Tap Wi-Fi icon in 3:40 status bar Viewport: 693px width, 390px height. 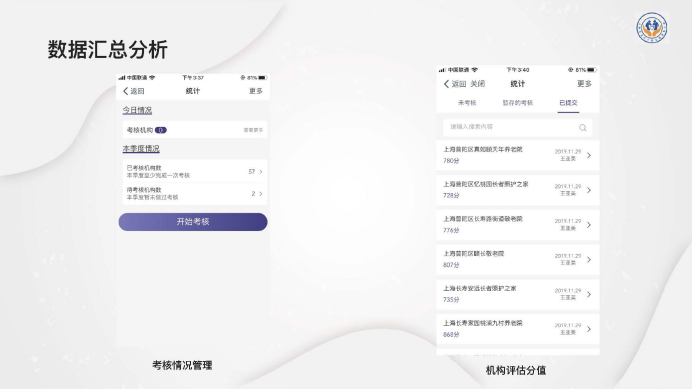(475, 70)
